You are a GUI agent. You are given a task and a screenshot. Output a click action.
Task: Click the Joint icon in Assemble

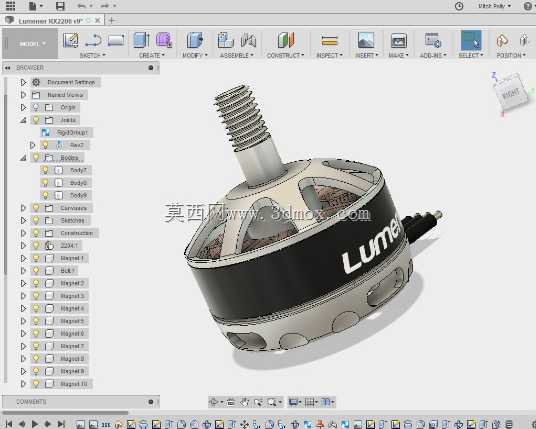point(248,40)
